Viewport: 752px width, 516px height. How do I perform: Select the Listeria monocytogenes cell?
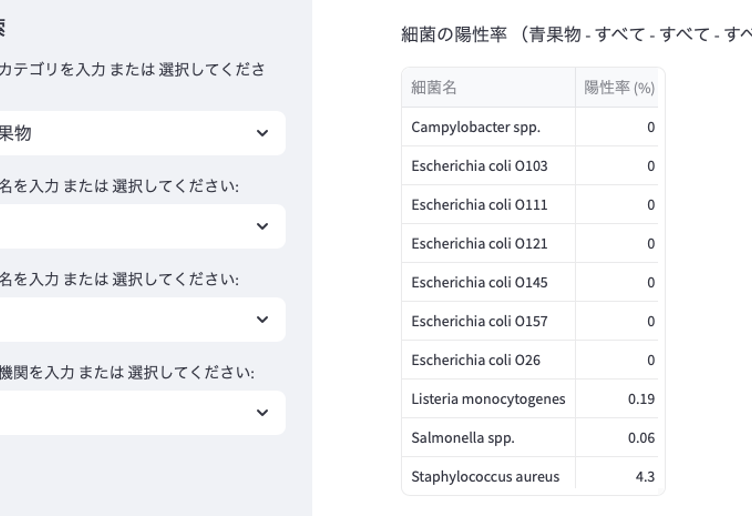click(x=488, y=399)
